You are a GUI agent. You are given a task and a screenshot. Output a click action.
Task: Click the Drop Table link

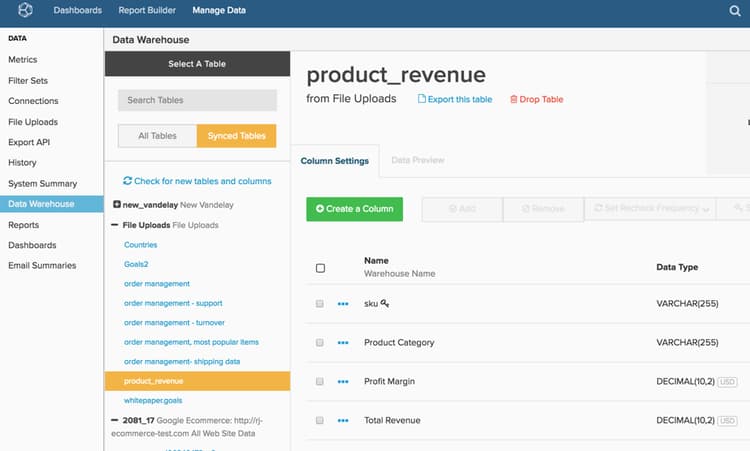(x=537, y=99)
